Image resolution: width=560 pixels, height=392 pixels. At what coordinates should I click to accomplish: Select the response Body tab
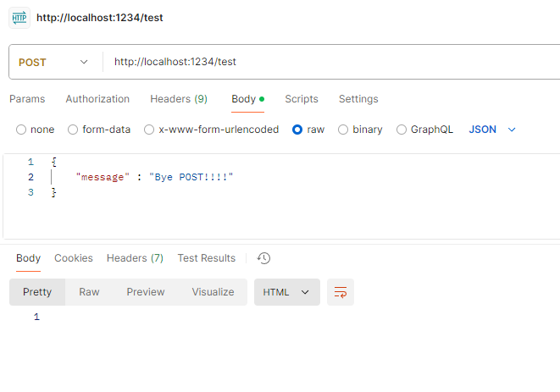(x=28, y=258)
